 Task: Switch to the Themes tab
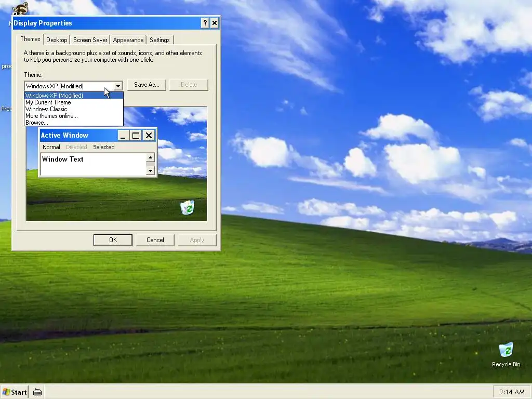coord(30,39)
